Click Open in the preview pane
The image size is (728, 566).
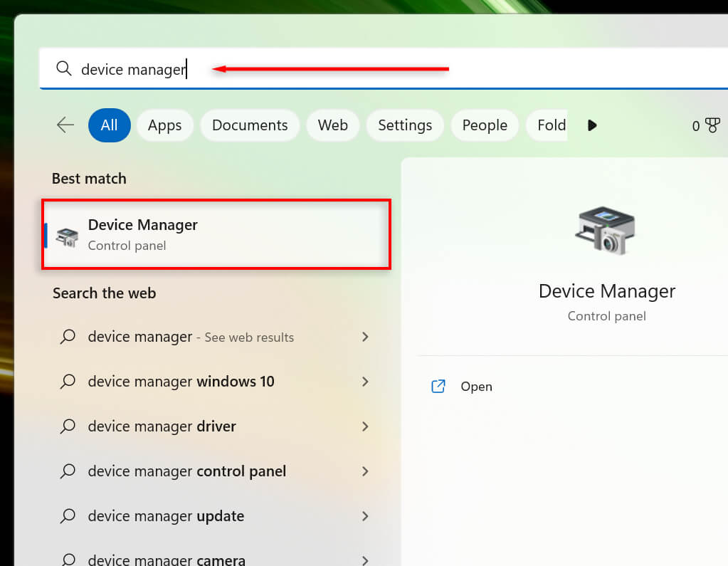[x=476, y=387]
